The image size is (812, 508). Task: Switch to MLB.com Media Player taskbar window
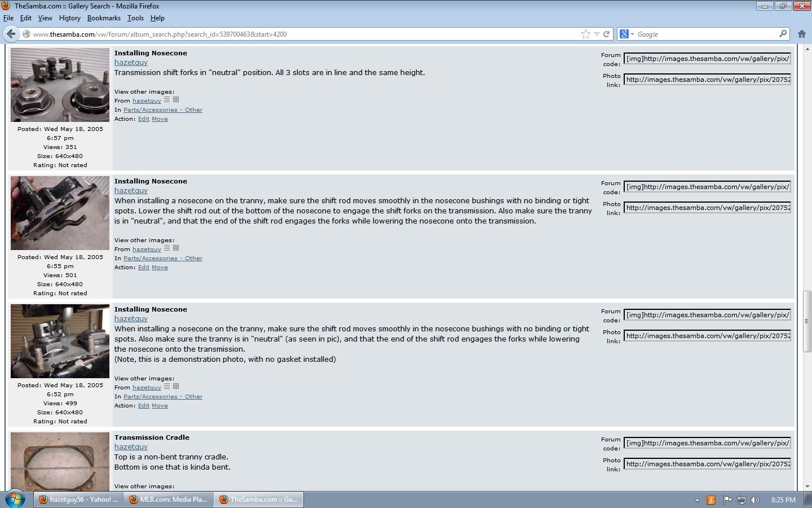(x=169, y=500)
